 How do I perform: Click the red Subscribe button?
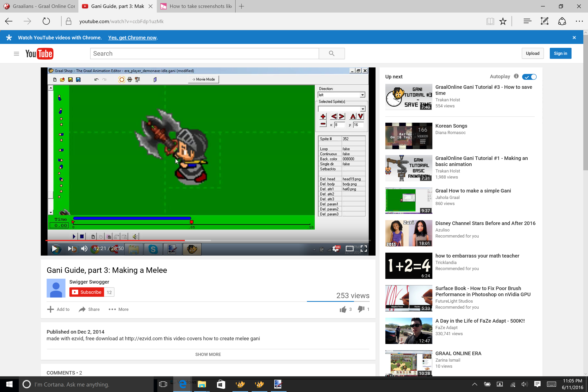point(86,292)
